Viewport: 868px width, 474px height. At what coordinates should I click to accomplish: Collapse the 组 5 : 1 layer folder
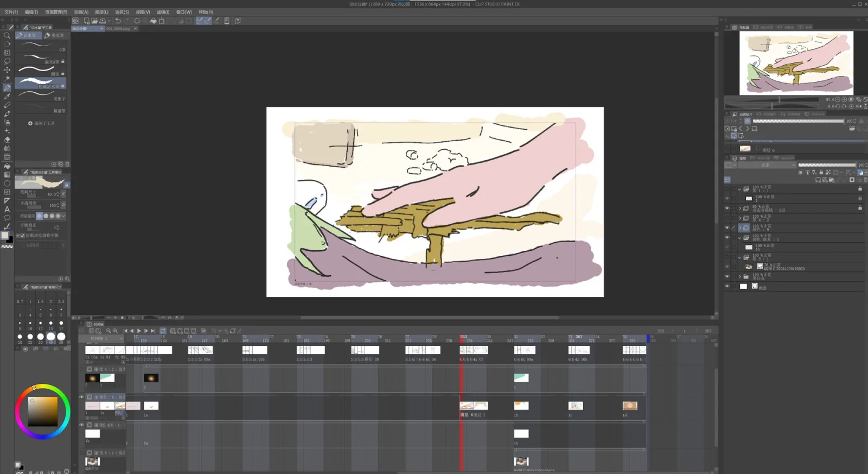point(739,257)
